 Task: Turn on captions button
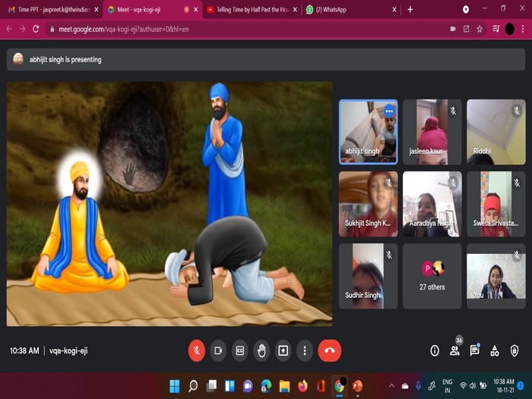[x=240, y=350]
